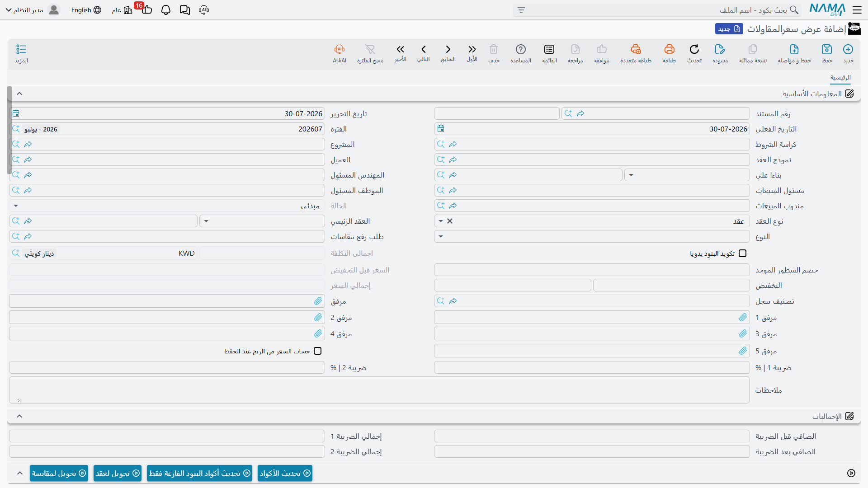Click the موافقه (Approve) thumbs-up icon

coord(602,49)
